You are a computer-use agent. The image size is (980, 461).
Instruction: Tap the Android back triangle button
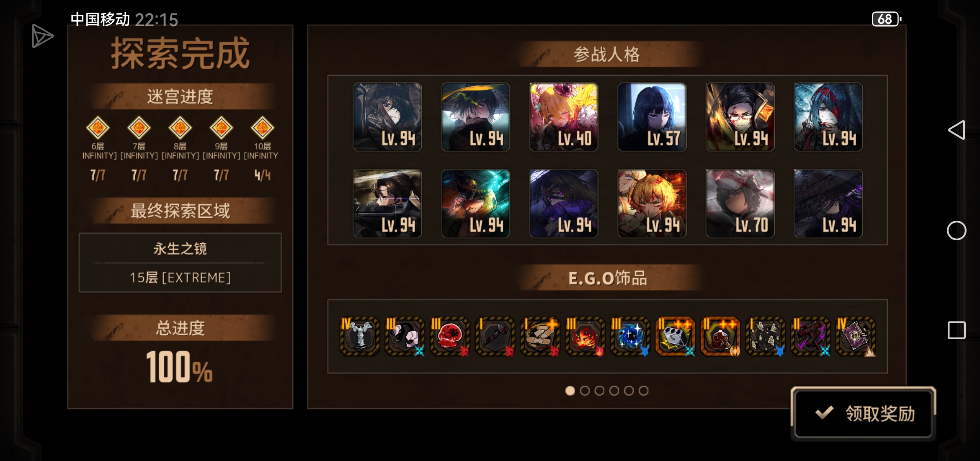(x=956, y=130)
